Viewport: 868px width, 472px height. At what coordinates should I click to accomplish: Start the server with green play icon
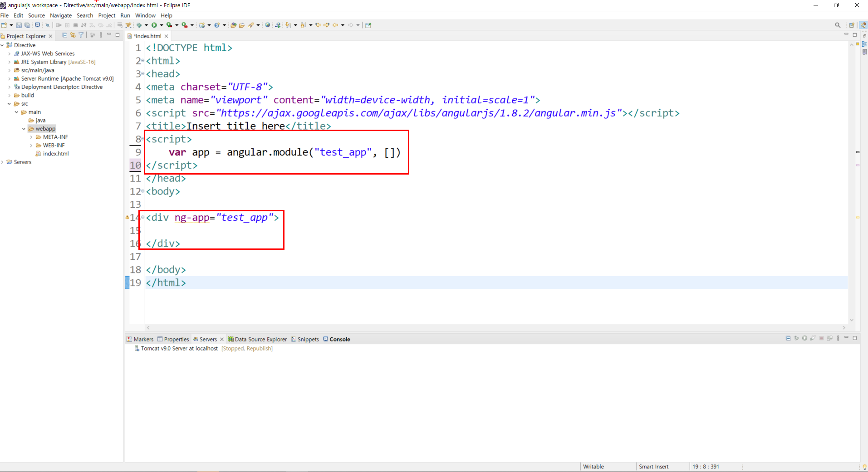pyautogui.click(x=804, y=338)
